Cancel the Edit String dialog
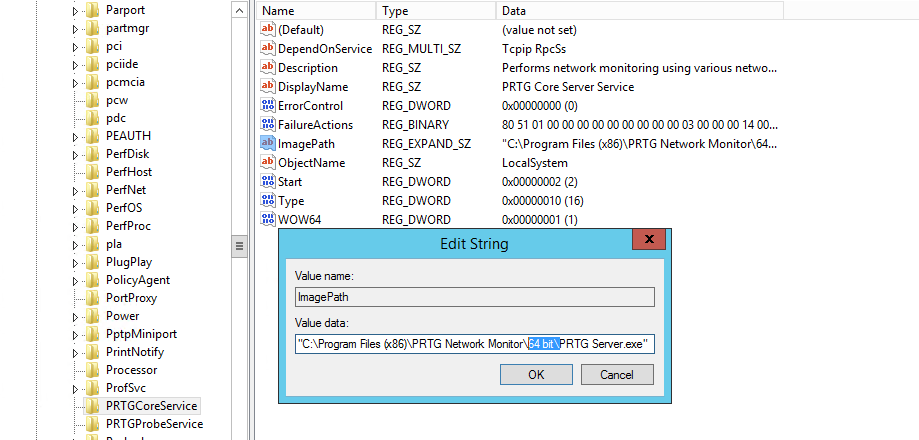 (617, 374)
